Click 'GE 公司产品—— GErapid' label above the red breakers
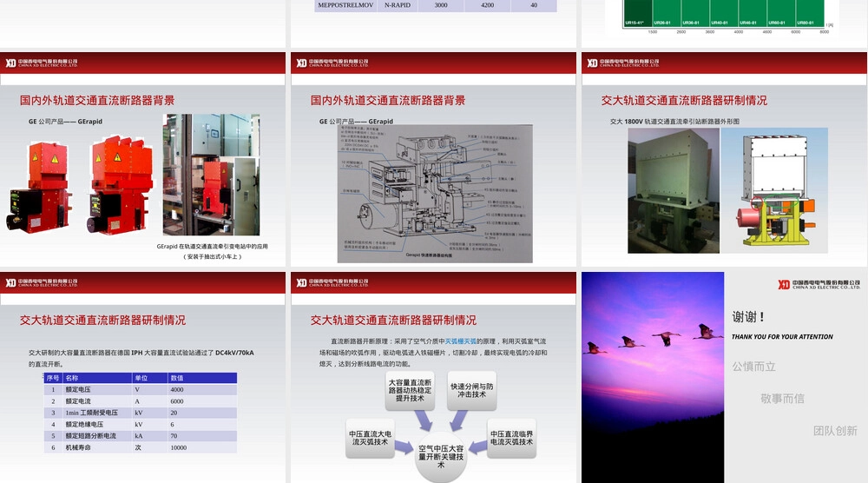This screenshot has width=868, height=483. [x=65, y=122]
